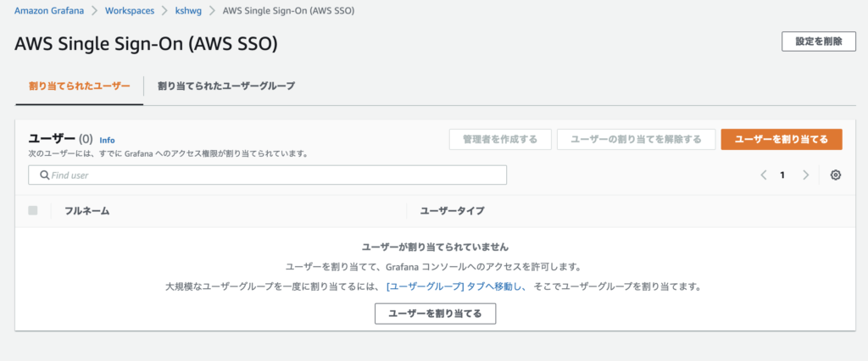Click the ユーザーが割り当てられていません message
Screen dimensions: 868x361
435,247
